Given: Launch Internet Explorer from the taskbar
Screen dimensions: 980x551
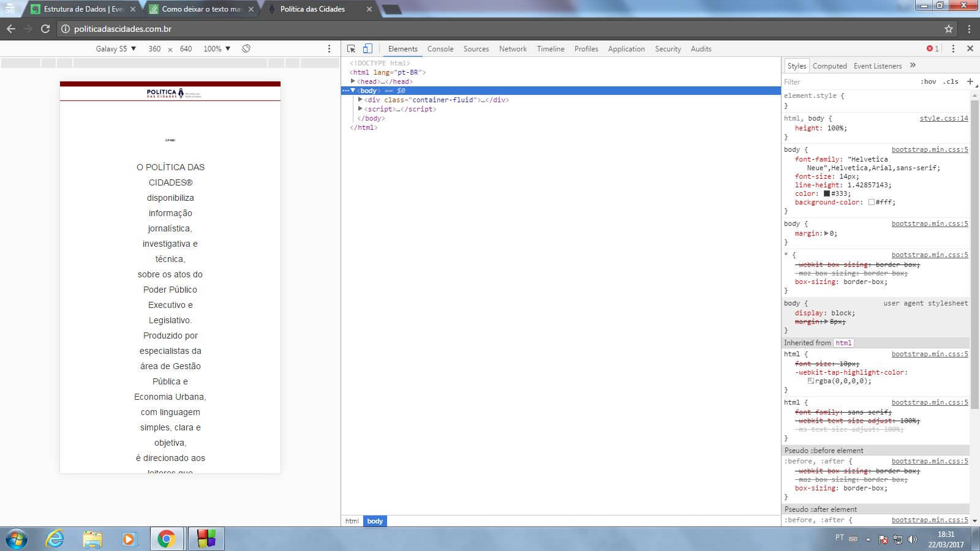Looking at the screenshot, I should 55,539.
